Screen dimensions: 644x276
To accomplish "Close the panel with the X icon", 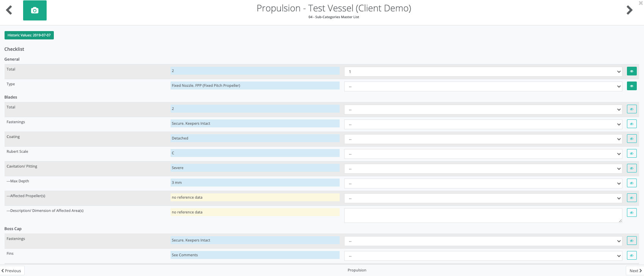I will 641,3.
